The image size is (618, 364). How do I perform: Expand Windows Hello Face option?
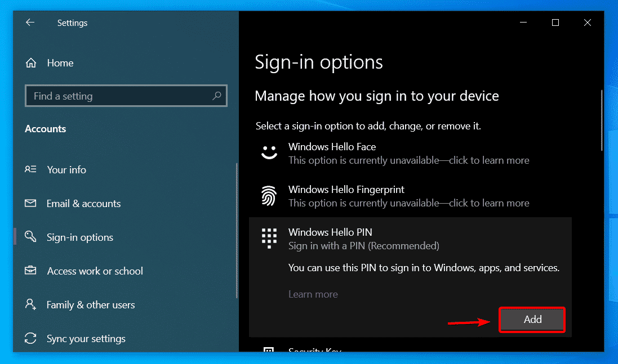(410, 153)
